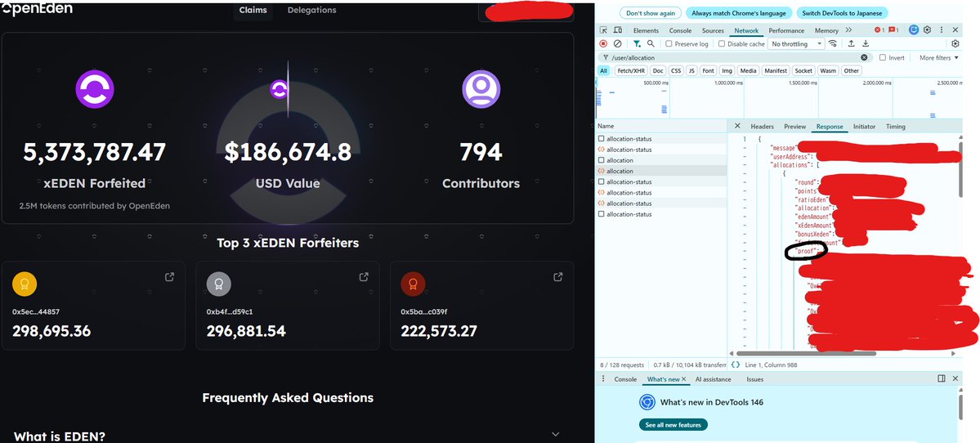Click See all new features button
980x443 pixels.
673,425
